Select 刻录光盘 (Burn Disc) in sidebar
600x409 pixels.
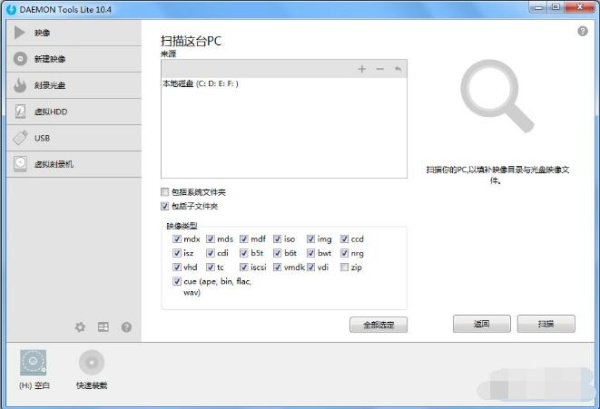(74, 85)
